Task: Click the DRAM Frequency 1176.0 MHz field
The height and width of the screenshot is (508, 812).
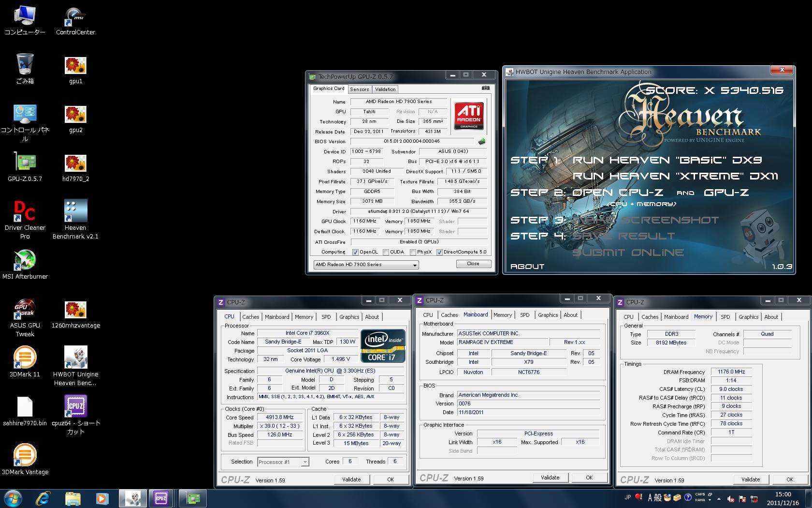Action: click(x=731, y=372)
